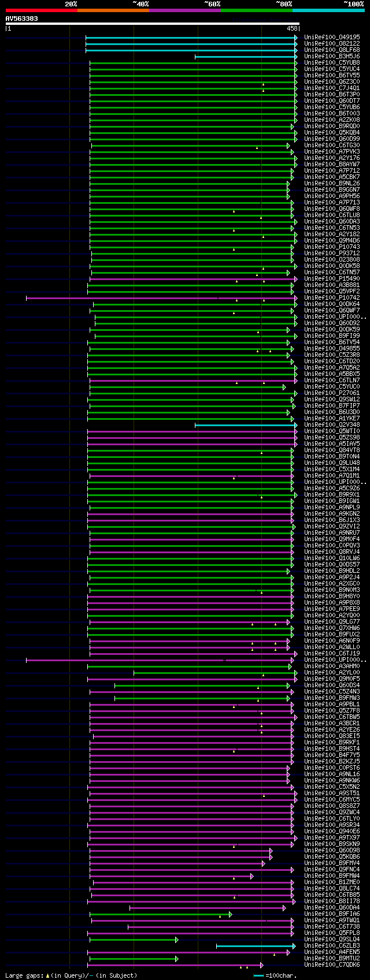Select the query name AV563383
Viewport: 370px width, 980px height.
(22, 18)
